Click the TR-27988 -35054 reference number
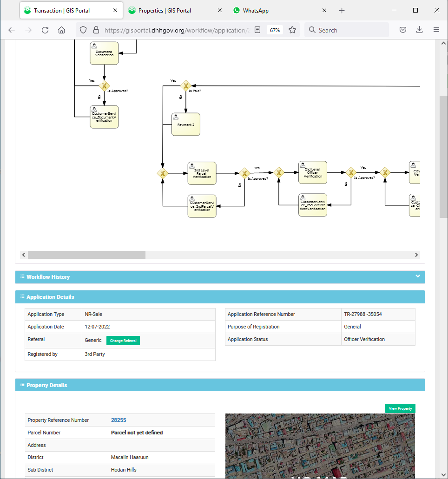The image size is (448, 479). tap(363, 314)
